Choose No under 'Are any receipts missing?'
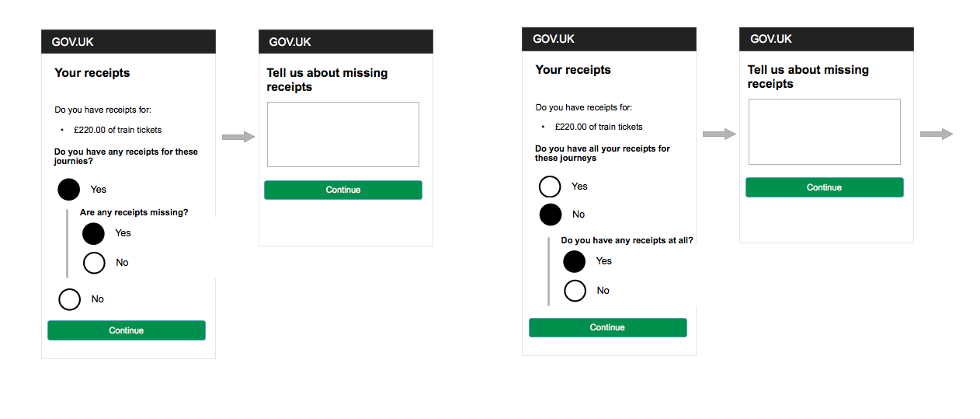Image resolution: width=980 pixels, height=419 pixels. pyautogui.click(x=94, y=263)
